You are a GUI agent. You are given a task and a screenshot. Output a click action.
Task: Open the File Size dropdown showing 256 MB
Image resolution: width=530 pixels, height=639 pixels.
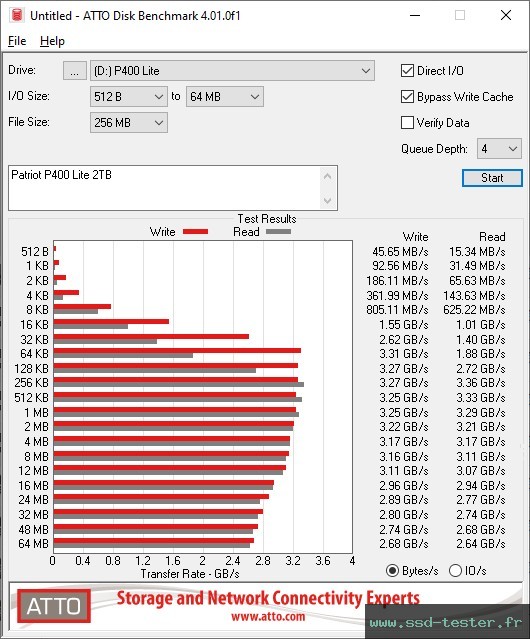[x=129, y=123]
